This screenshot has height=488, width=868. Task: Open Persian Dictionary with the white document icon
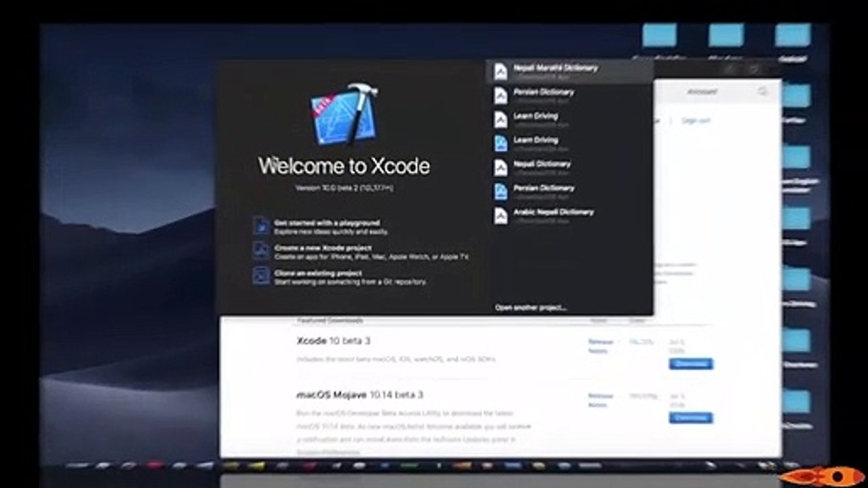tap(569, 96)
